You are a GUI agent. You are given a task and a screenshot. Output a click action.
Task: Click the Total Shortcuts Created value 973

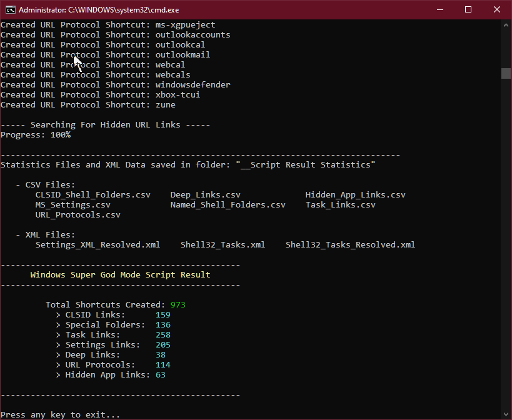[178, 305]
